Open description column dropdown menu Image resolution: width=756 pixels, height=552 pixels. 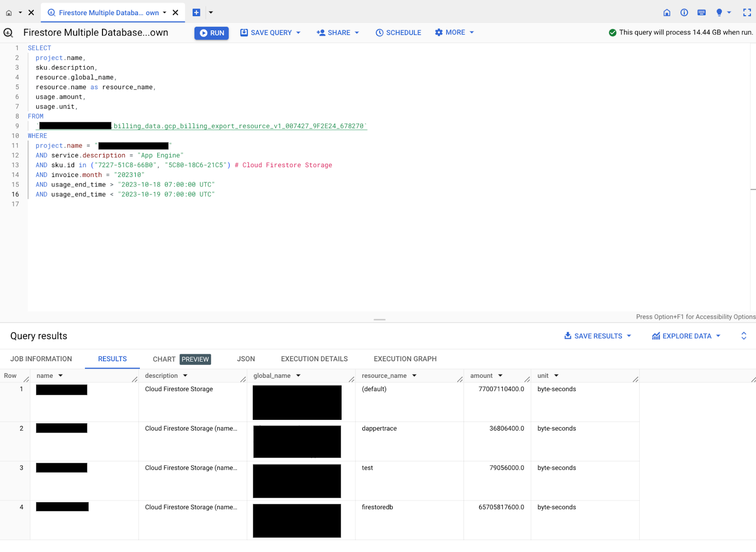click(185, 376)
